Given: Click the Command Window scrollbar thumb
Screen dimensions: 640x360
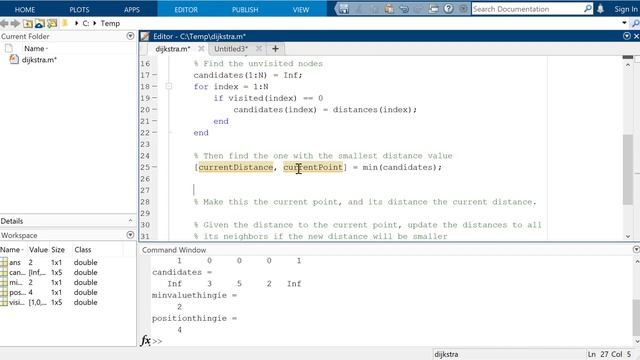Looking at the screenshot, I should click(x=636, y=317).
